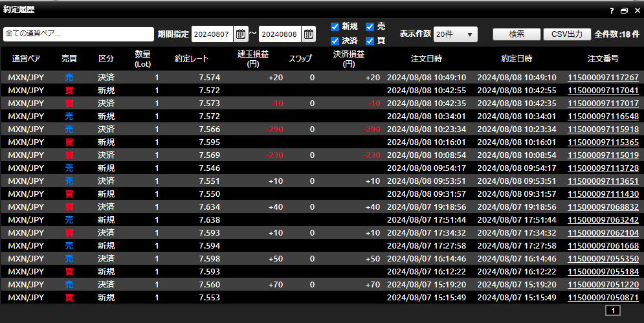The width and height of the screenshot is (644, 323).
Task: Click the CSV出力 export button
Action: [x=567, y=34]
